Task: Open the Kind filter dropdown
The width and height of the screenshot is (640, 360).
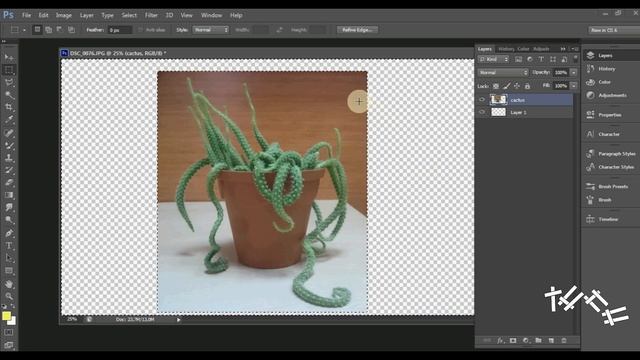Action: tap(494, 60)
